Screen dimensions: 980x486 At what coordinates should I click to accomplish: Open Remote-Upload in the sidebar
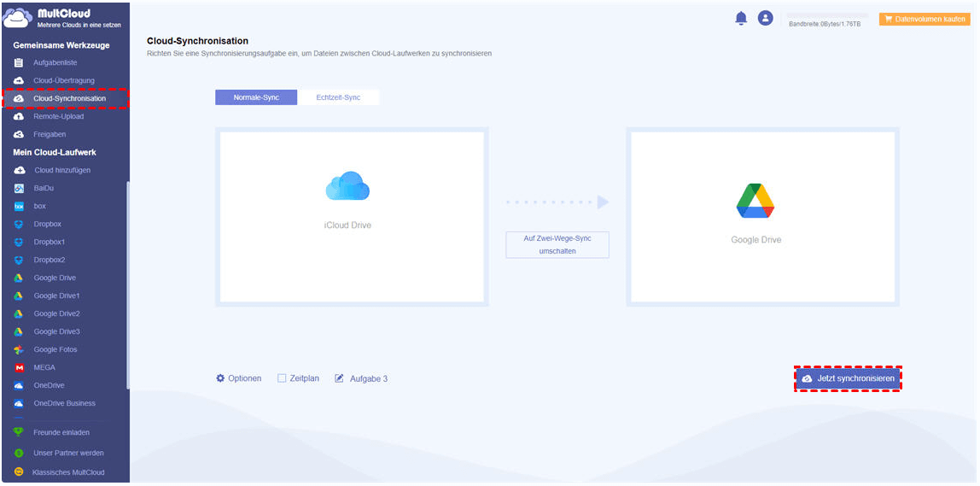(x=58, y=116)
